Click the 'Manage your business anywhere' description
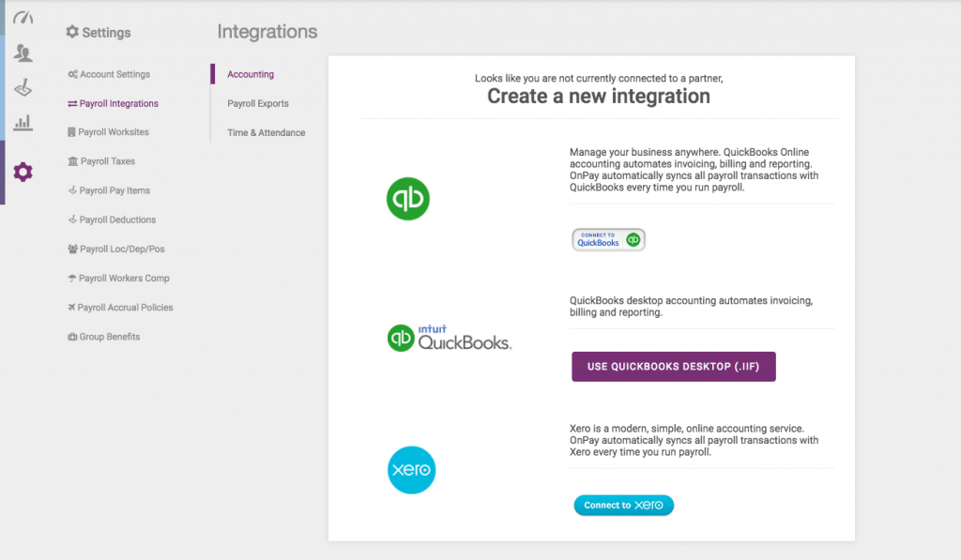The width and height of the screenshot is (961, 560). (694, 170)
